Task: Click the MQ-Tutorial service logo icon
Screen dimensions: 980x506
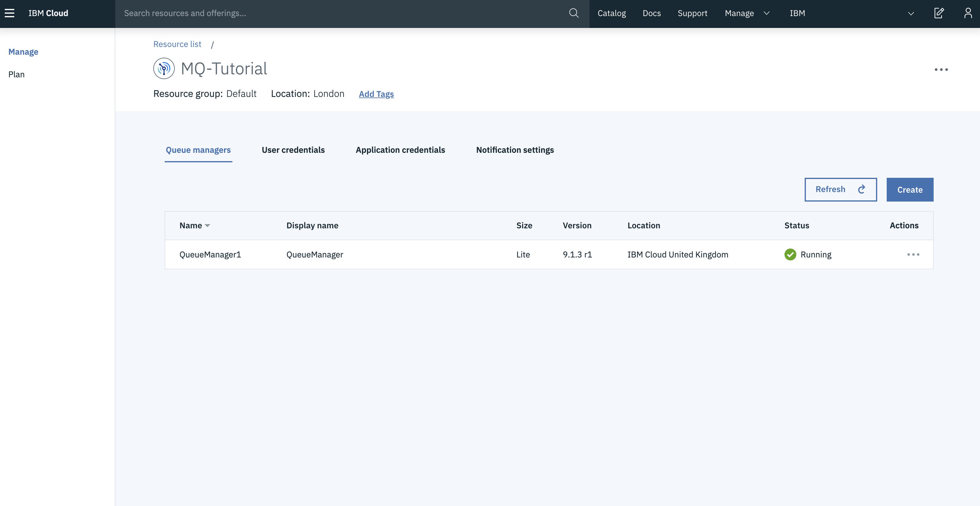Action: (x=164, y=69)
